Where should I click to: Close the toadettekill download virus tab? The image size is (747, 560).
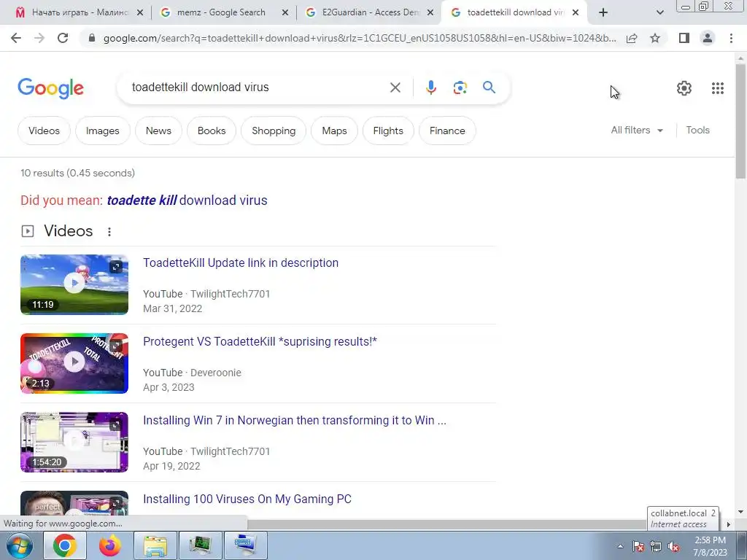pos(576,13)
